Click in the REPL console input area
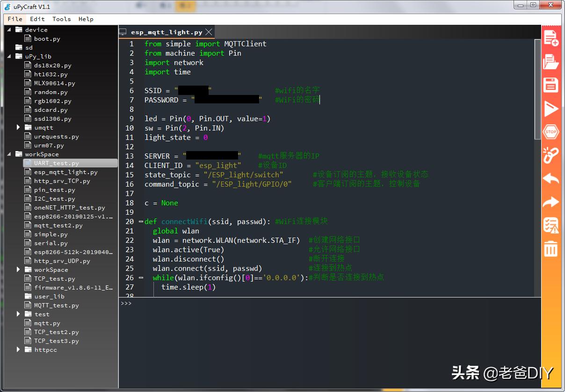Image resolution: width=565 pixels, height=392 pixels. pos(327,341)
